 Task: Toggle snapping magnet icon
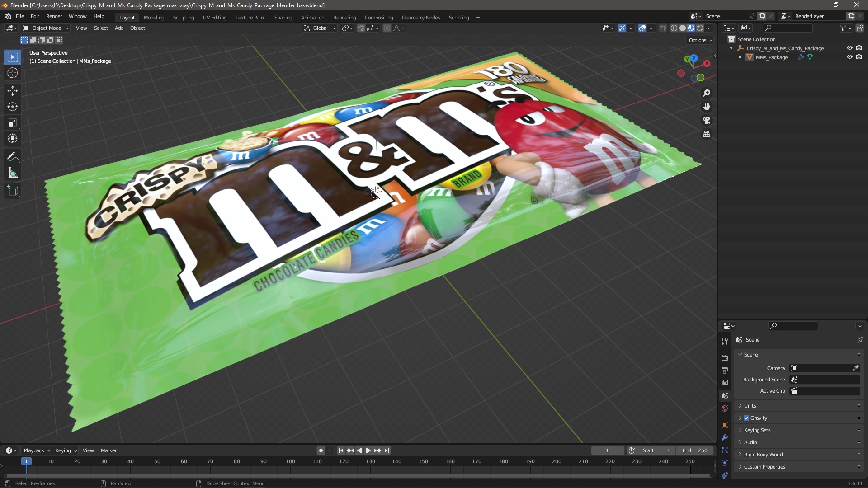point(361,28)
